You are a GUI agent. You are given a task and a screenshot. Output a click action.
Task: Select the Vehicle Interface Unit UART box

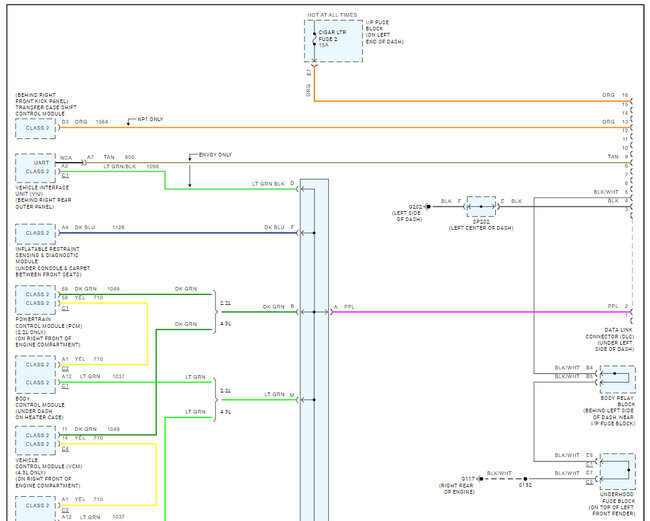point(36,163)
